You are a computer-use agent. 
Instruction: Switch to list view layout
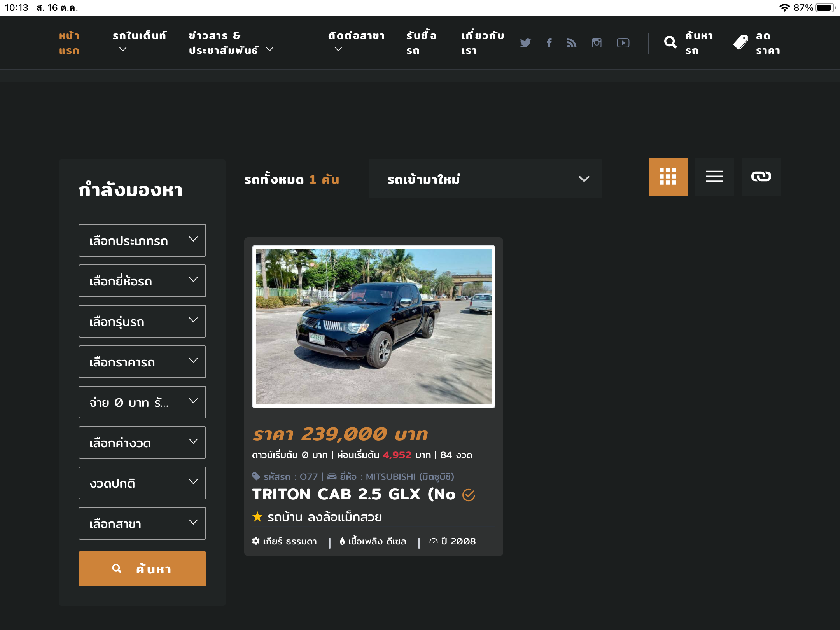(714, 177)
